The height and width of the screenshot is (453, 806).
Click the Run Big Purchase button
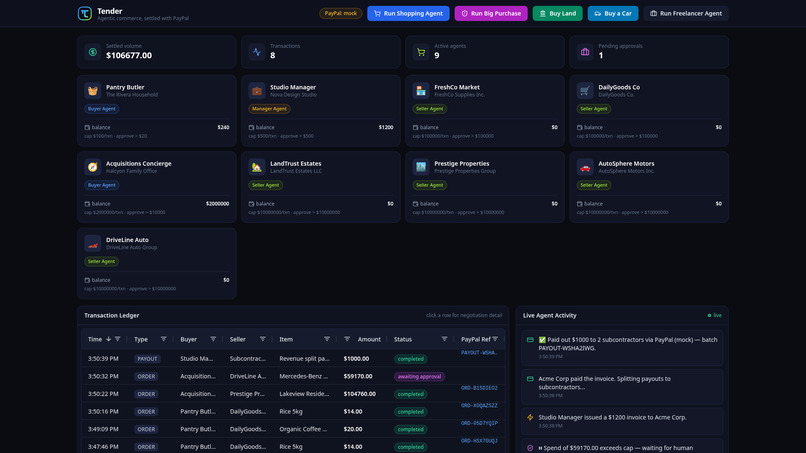click(491, 13)
